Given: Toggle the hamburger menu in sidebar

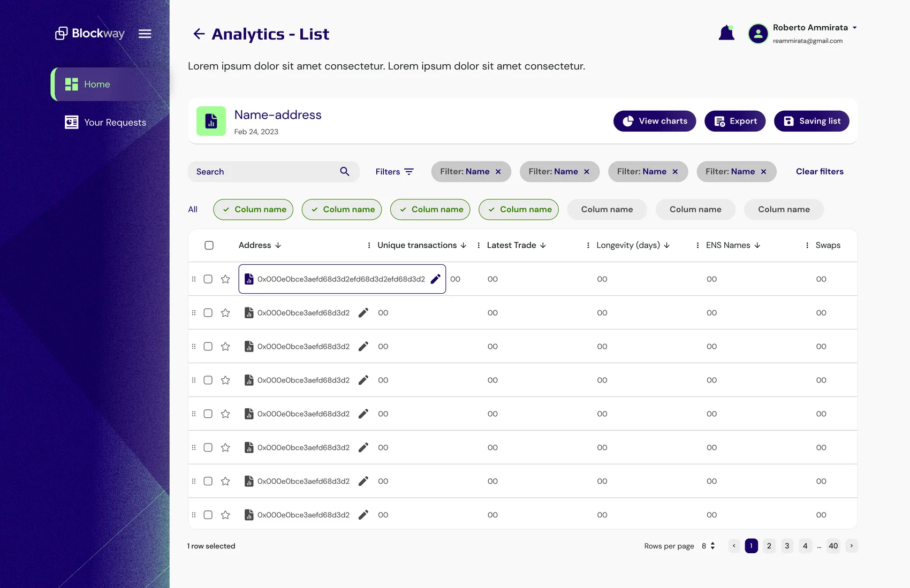Looking at the screenshot, I should [x=145, y=34].
